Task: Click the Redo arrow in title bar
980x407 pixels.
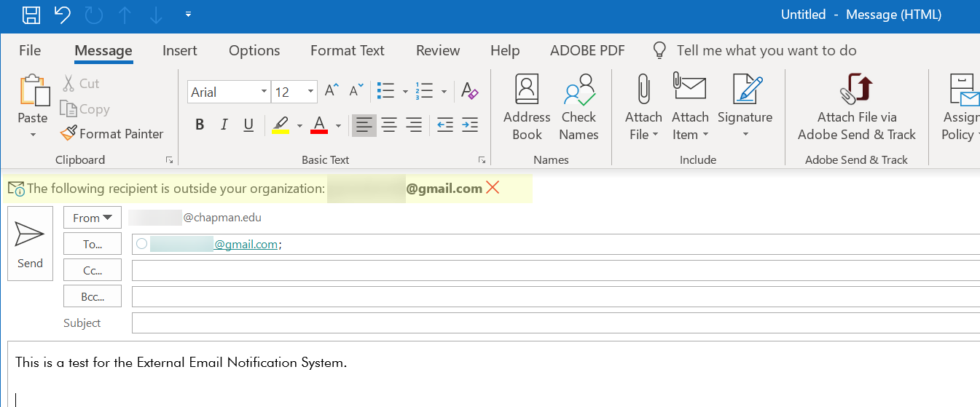Action: click(x=93, y=14)
